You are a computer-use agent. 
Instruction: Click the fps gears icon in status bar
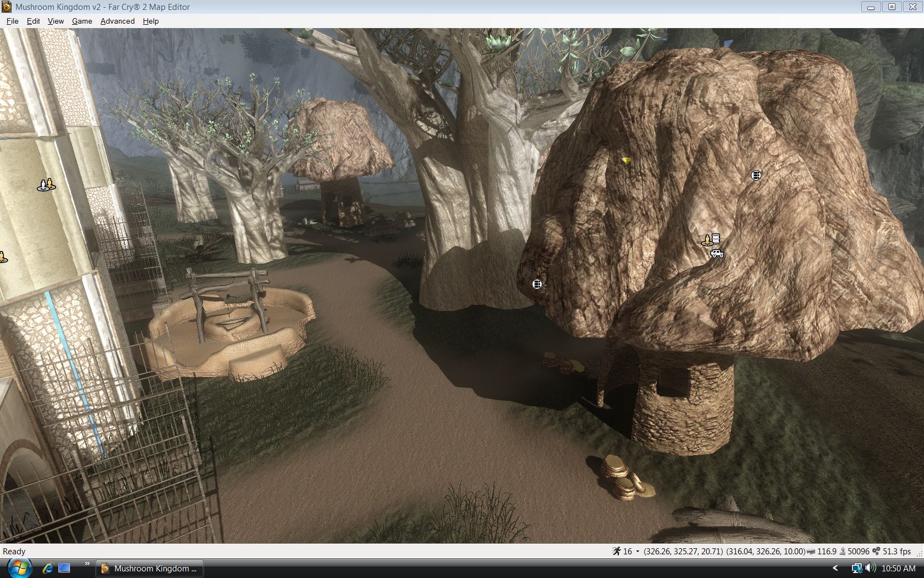click(876, 551)
